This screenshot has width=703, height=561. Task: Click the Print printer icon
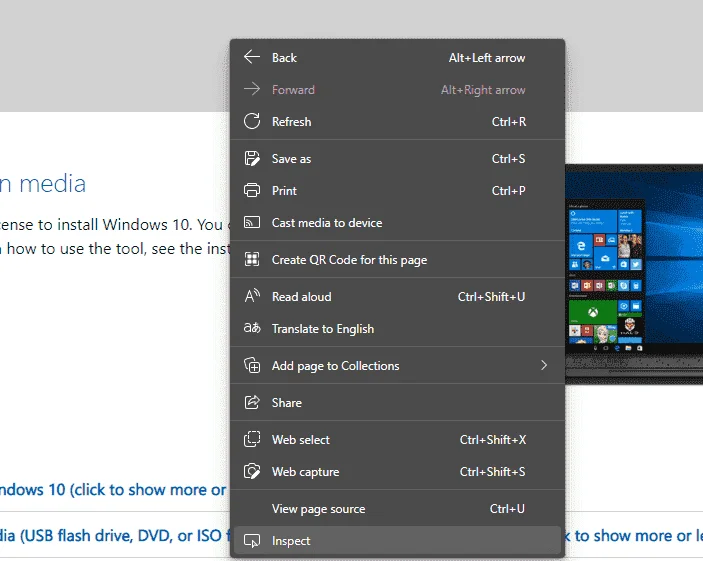click(x=252, y=190)
